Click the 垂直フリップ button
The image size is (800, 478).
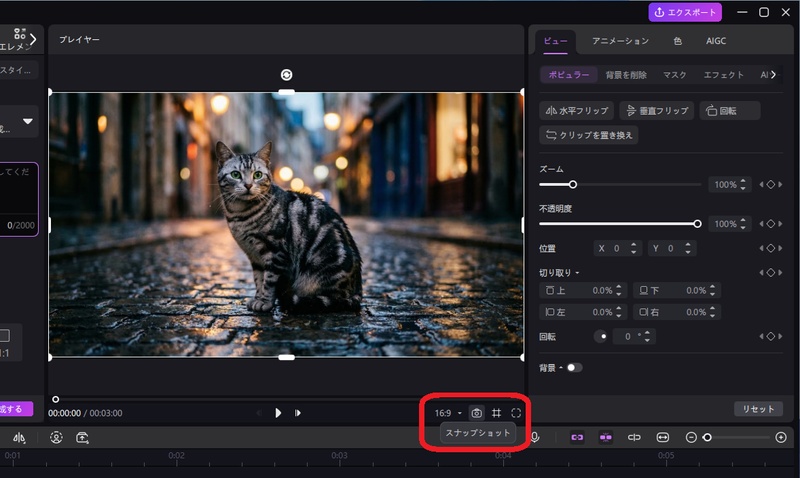coord(657,110)
